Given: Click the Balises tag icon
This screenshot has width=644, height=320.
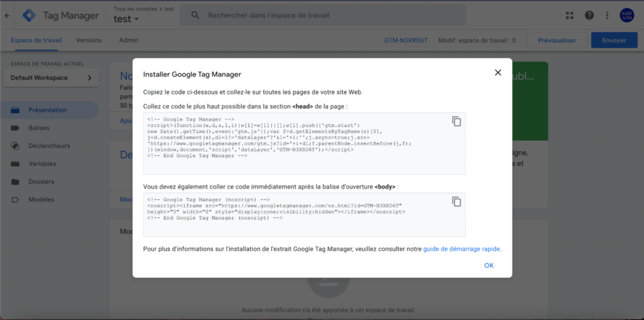Looking at the screenshot, I should (x=15, y=128).
